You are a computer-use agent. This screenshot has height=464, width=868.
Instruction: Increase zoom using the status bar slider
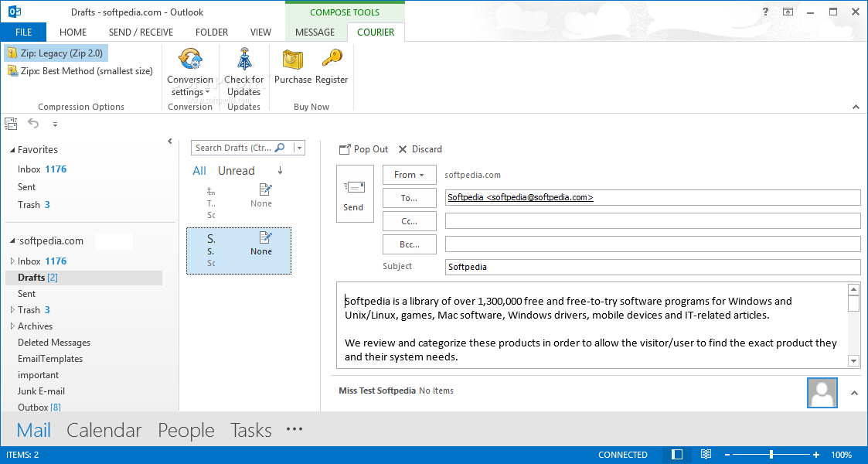coord(815,455)
